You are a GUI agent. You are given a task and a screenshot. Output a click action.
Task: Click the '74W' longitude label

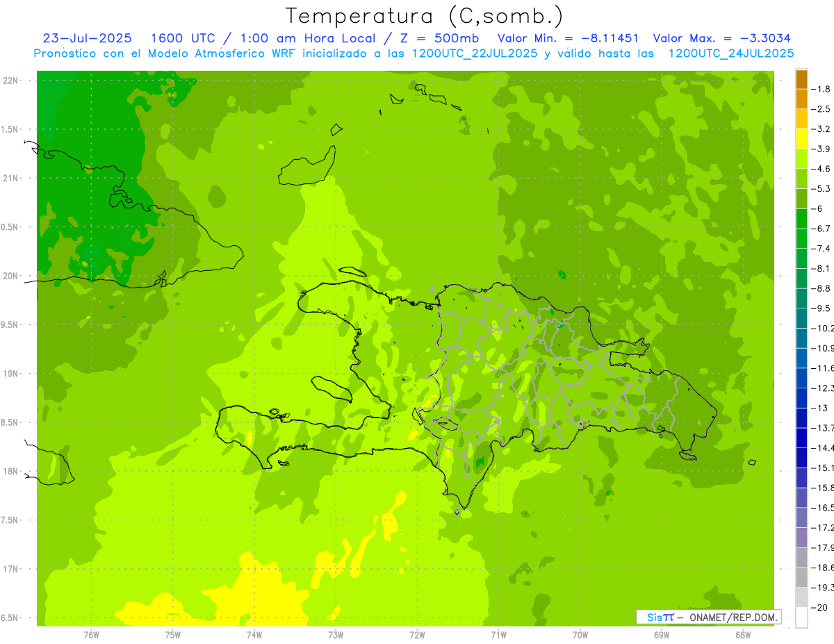pyautogui.click(x=254, y=634)
